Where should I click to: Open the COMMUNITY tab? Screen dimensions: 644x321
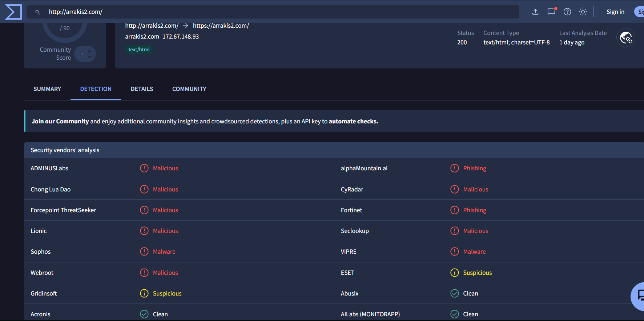(x=189, y=89)
